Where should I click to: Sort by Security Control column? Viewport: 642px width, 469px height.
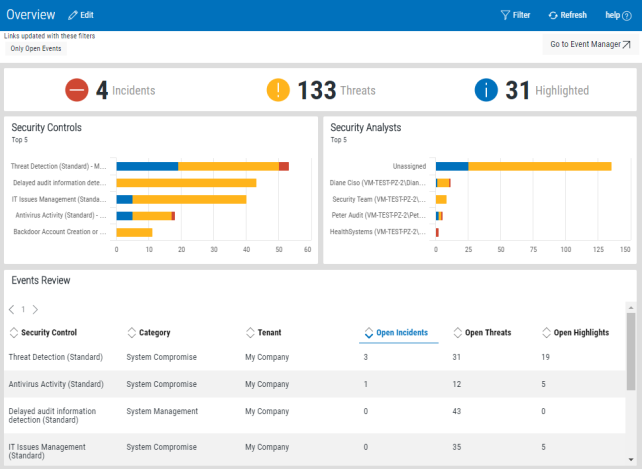pyautogui.click(x=48, y=332)
